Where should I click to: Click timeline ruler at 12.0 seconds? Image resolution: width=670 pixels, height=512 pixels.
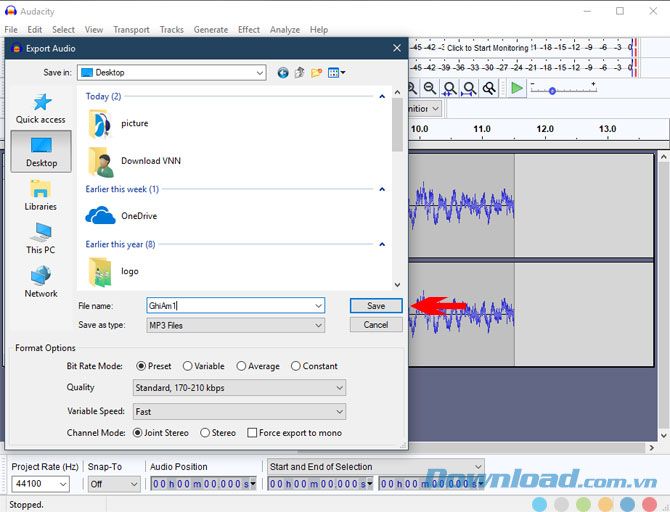545,129
